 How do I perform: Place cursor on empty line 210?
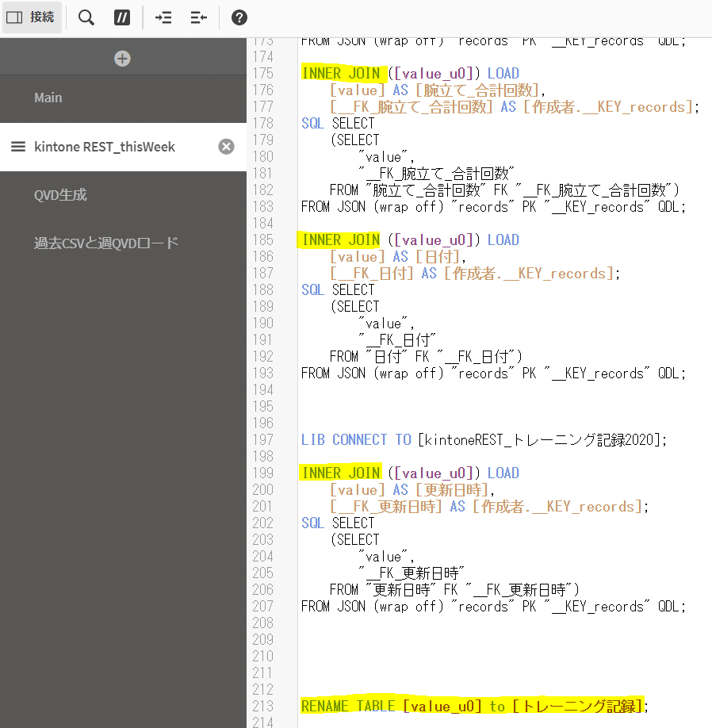point(504,657)
